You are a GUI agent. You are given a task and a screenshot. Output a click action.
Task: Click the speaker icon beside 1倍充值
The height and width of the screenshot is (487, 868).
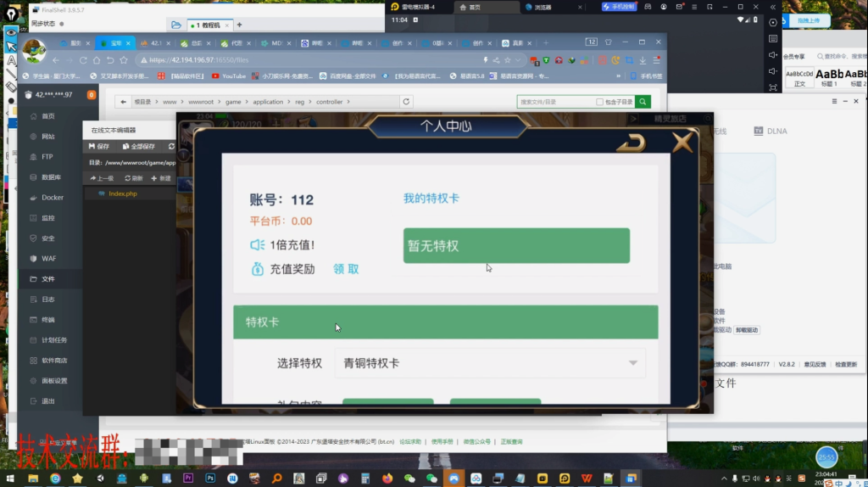pyautogui.click(x=258, y=245)
